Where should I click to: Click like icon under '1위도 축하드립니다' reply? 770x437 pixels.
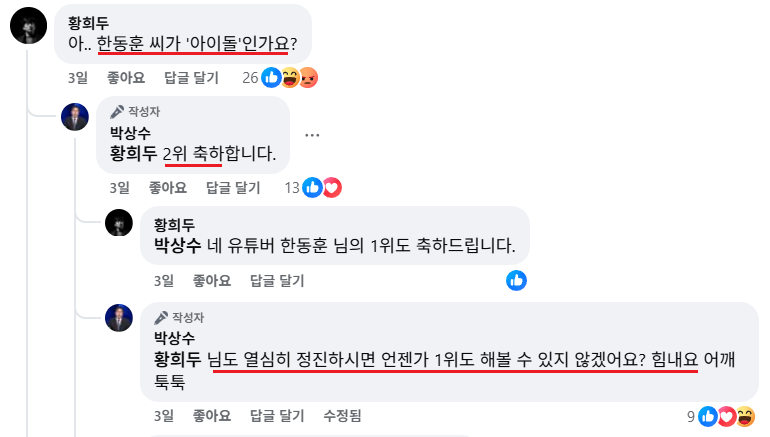[517, 280]
